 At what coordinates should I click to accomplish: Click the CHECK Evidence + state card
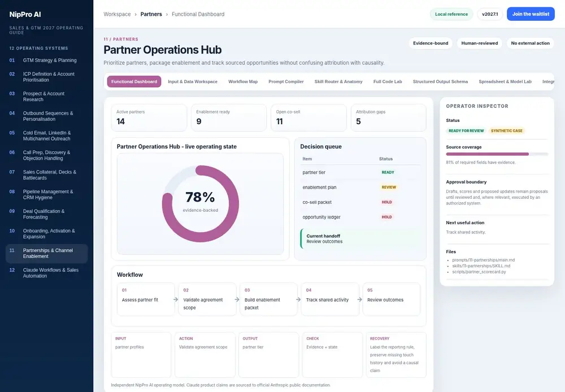pyautogui.click(x=332, y=355)
